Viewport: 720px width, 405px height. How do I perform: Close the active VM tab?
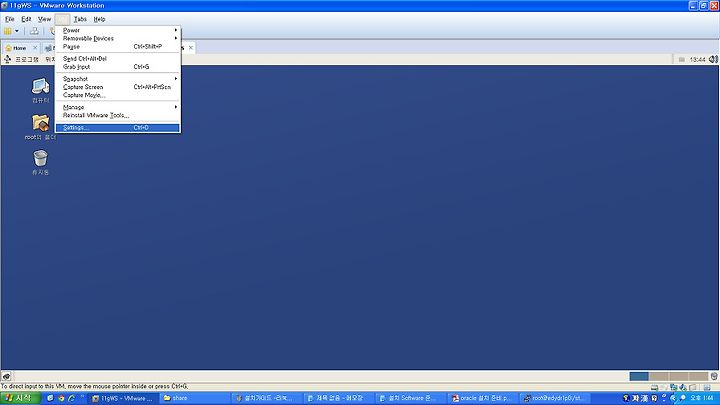coord(191,48)
